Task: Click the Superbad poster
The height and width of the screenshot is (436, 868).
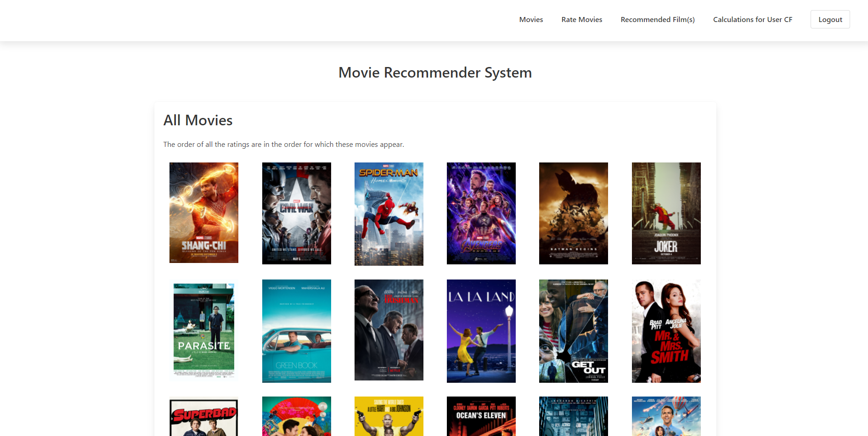Action: pos(204,416)
